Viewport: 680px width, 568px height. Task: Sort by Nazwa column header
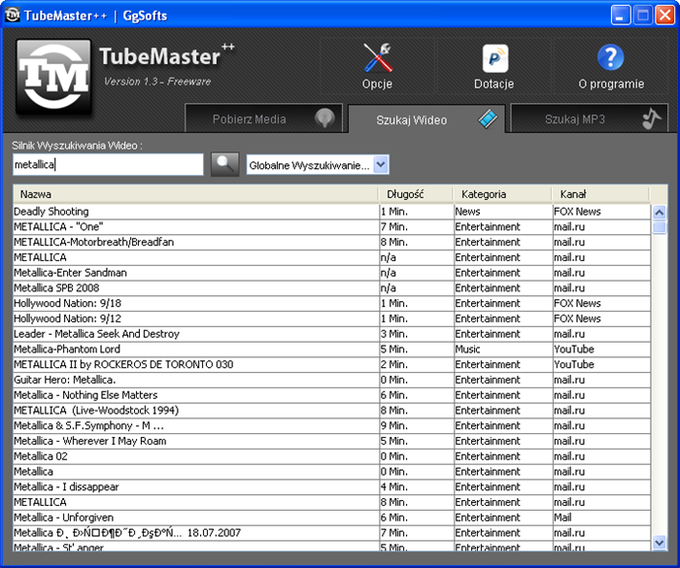pos(195,194)
